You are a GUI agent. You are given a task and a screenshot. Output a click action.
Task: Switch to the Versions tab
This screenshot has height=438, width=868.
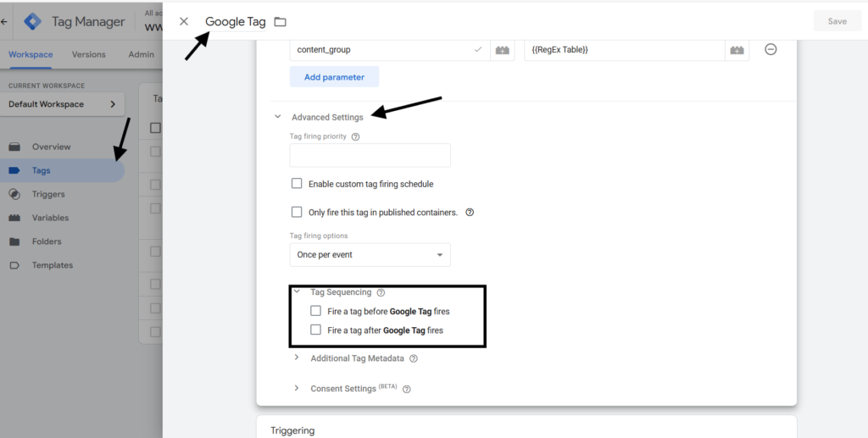88,54
